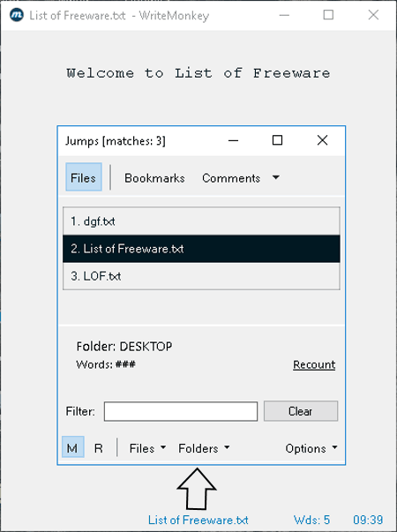Viewport: 397px width, 532px height.
Task: Toggle the M mode button
Action: (72, 447)
